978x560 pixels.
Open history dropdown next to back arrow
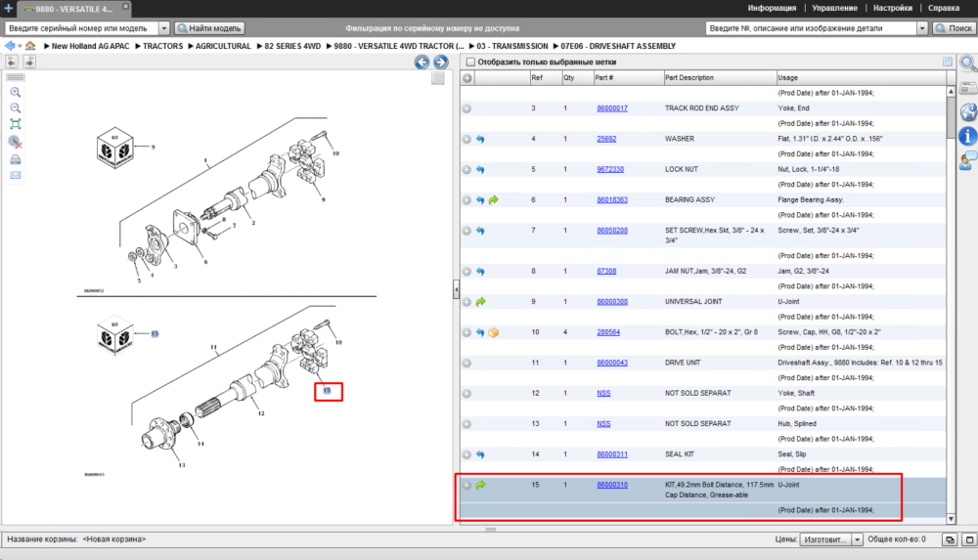[20, 46]
